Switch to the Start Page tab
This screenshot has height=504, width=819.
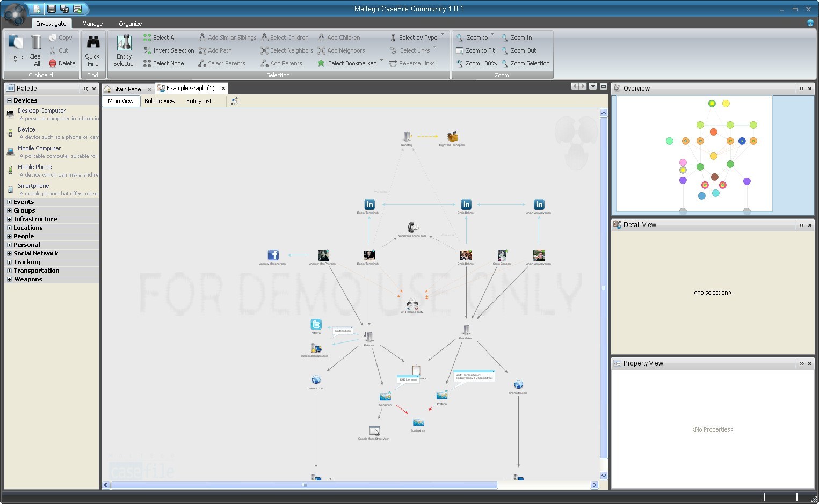pyautogui.click(x=127, y=89)
